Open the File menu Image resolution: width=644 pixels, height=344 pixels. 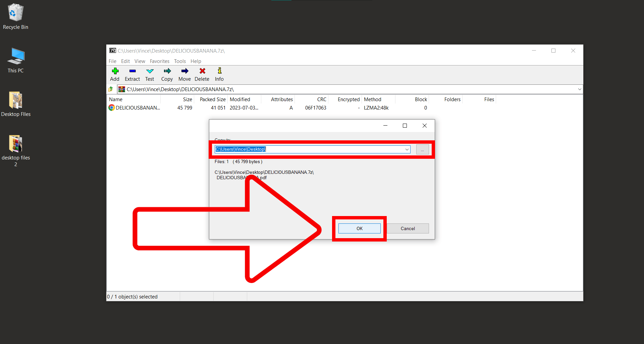(x=112, y=61)
